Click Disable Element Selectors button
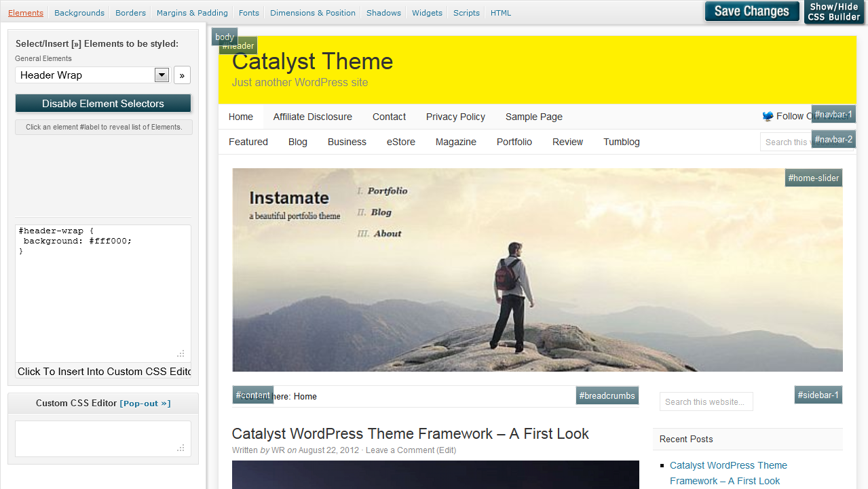Viewport: 868px width, 489px height. tap(103, 104)
